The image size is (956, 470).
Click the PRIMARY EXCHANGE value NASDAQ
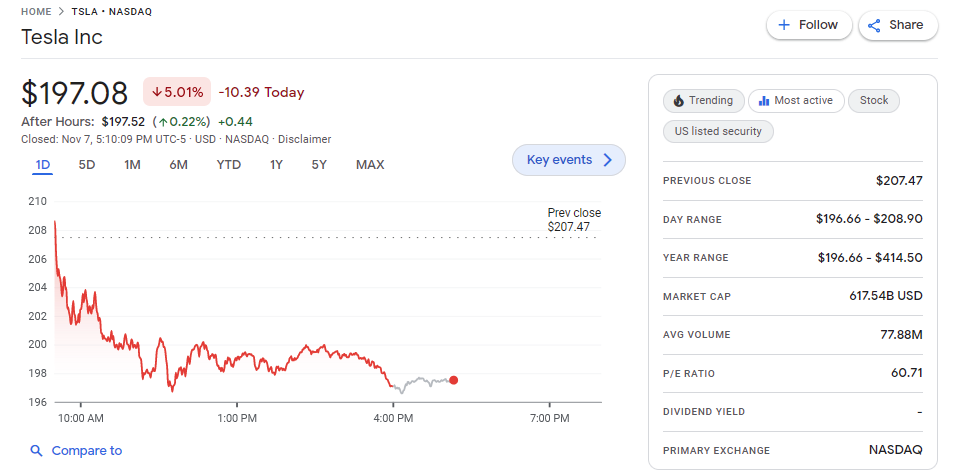pos(896,450)
